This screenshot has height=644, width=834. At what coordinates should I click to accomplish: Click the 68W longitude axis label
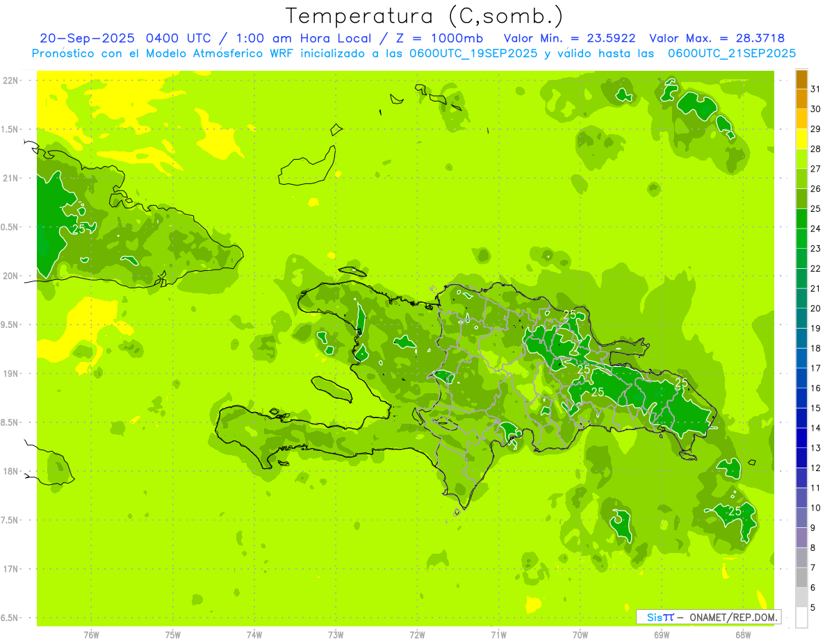(x=743, y=634)
